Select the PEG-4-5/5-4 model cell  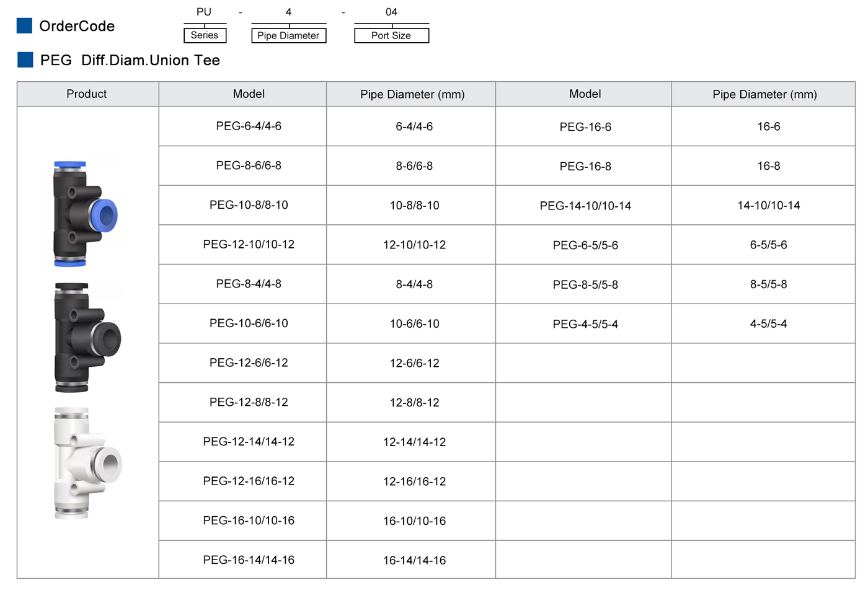pos(585,324)
